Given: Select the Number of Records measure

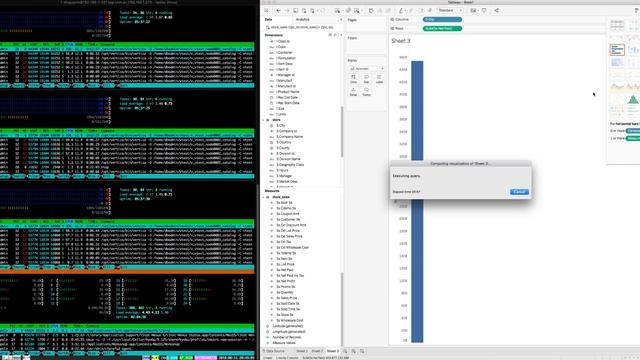Looking at the screenshot, I should click(x=287, y=338).
